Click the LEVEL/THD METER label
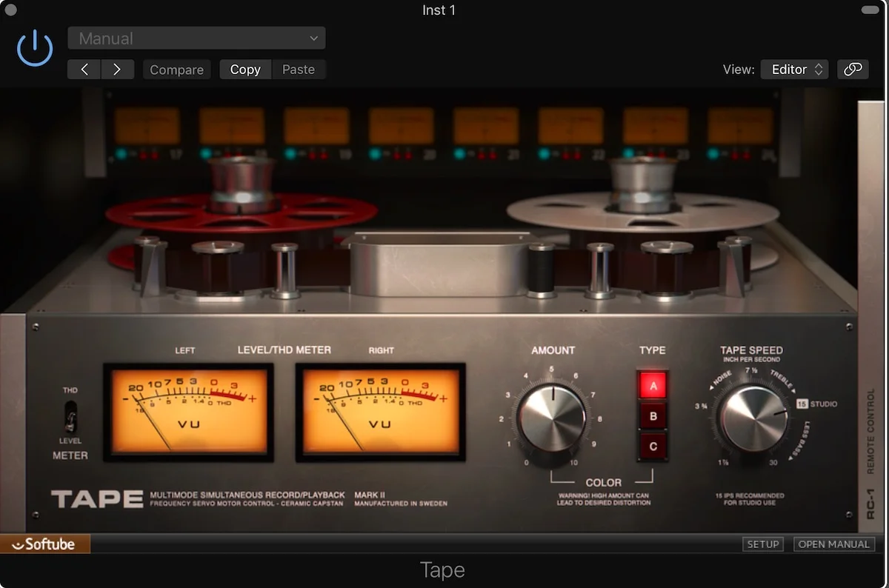 pyautogui.click(x=284, y=350)
